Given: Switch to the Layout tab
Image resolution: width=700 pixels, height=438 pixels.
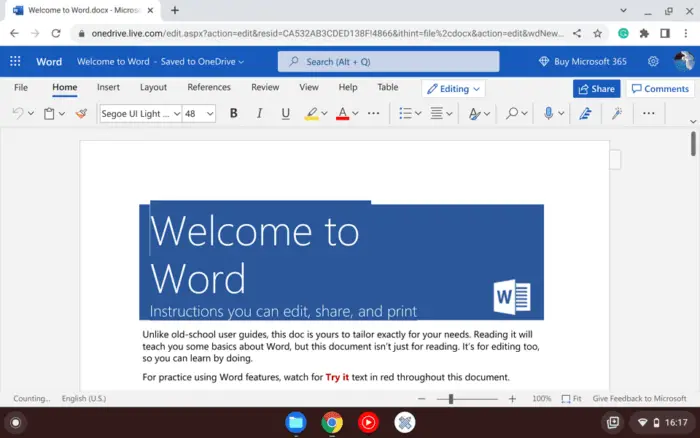Looking at the screenshot, I should [x=153, y=88].
